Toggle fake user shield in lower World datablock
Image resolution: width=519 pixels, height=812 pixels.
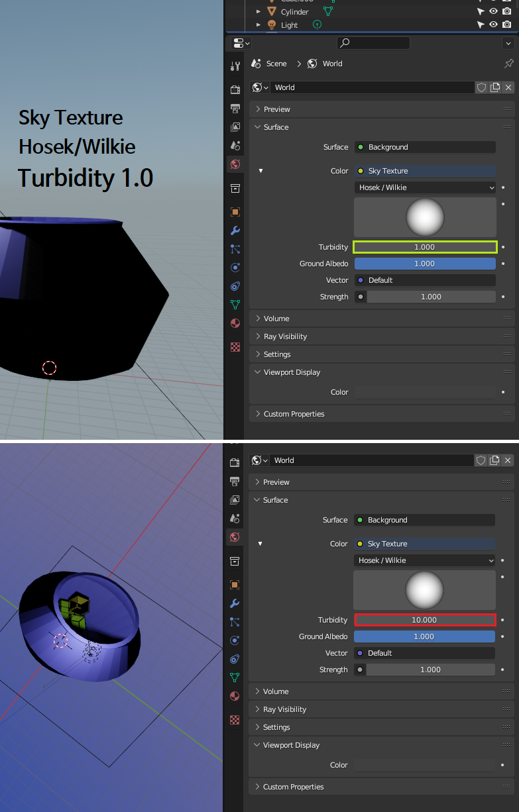click(481, 460)
